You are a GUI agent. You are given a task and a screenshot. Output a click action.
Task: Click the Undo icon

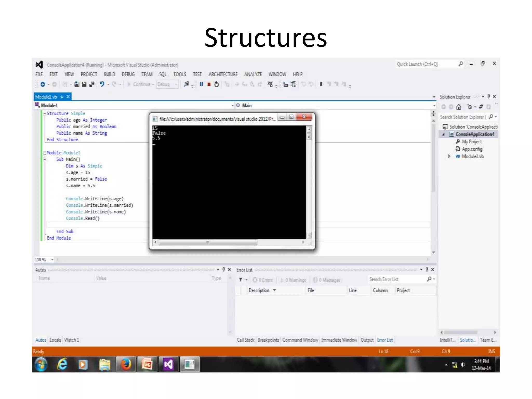pos(102,84)
